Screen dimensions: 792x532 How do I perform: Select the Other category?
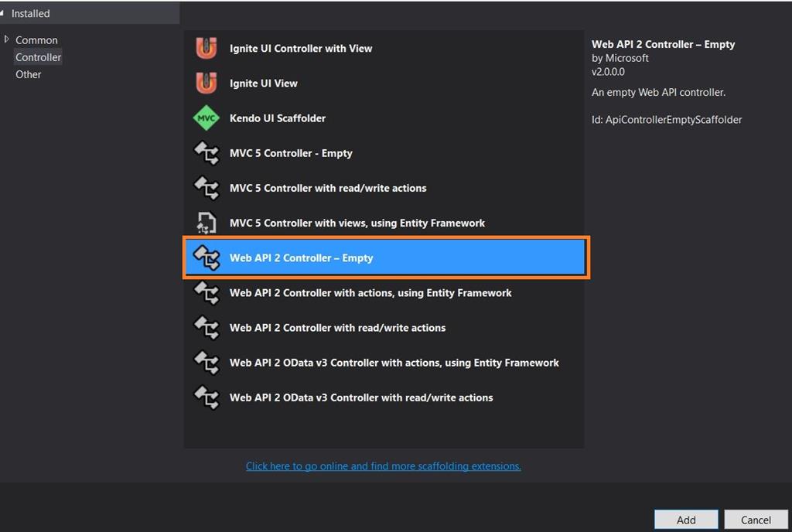[x=29, y=74]
